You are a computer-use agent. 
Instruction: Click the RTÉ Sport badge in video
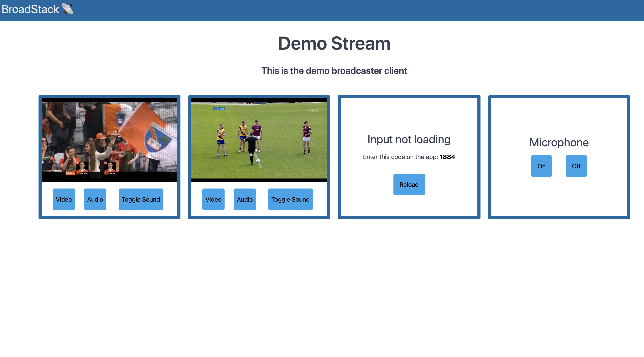pyautogui.click(x=219, y=109)
